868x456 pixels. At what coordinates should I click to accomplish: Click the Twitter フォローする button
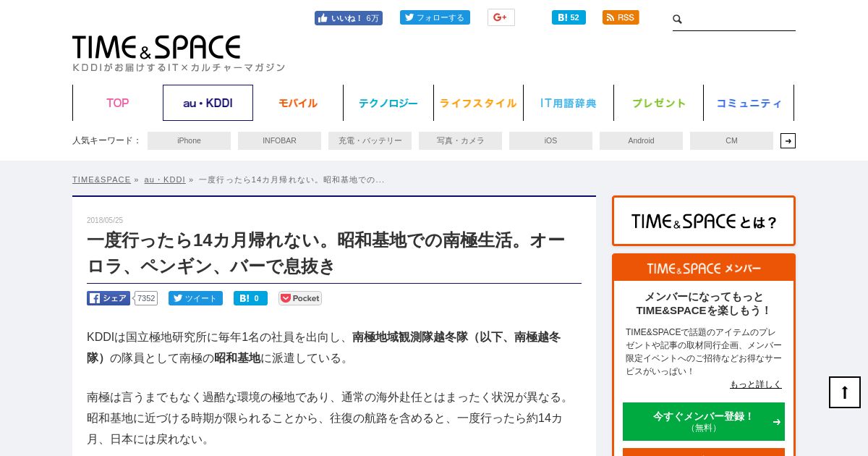(x=435, y=17)
